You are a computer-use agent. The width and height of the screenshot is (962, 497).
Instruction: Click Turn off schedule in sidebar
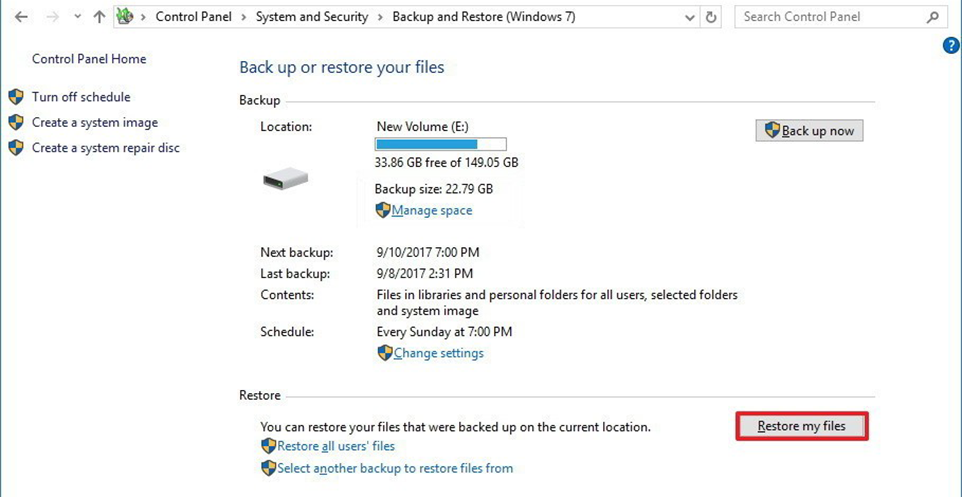click(x=81, y=97)
